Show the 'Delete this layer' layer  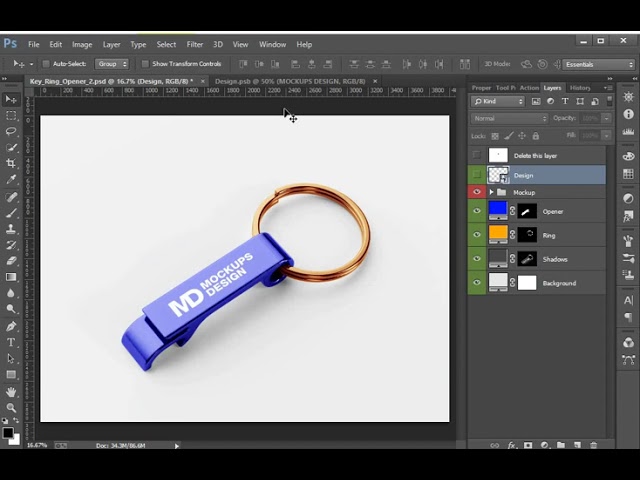[476, 155]
